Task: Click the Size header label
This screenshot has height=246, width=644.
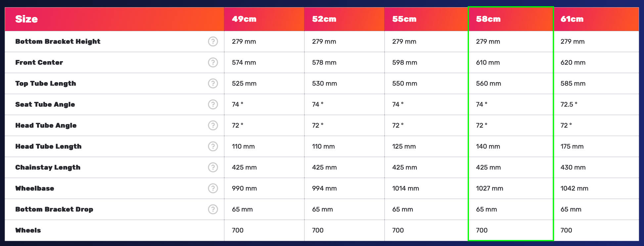Action: point(26,19)
